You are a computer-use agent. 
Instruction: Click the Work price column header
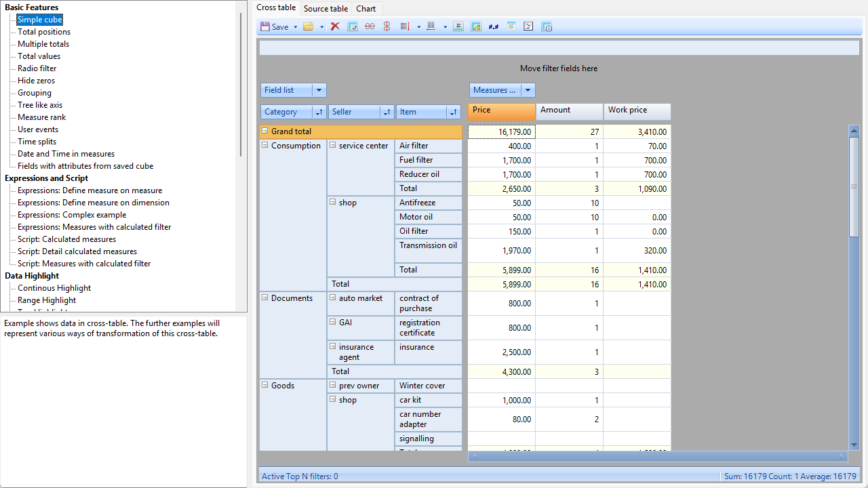click(637, 110)
